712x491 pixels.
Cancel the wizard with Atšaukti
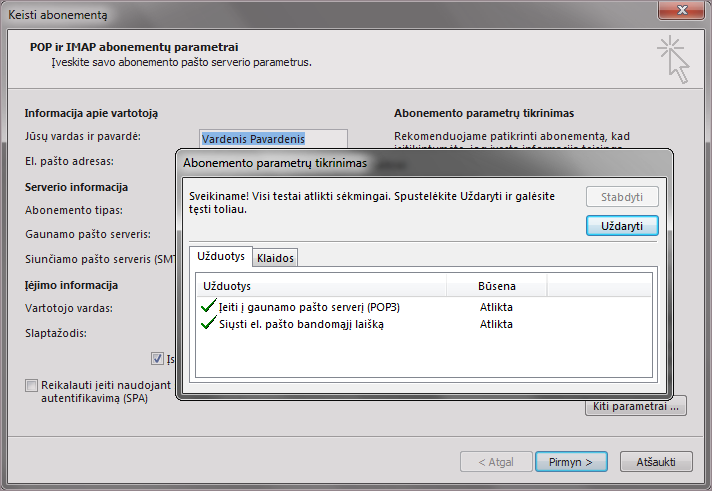coord(656,462)
